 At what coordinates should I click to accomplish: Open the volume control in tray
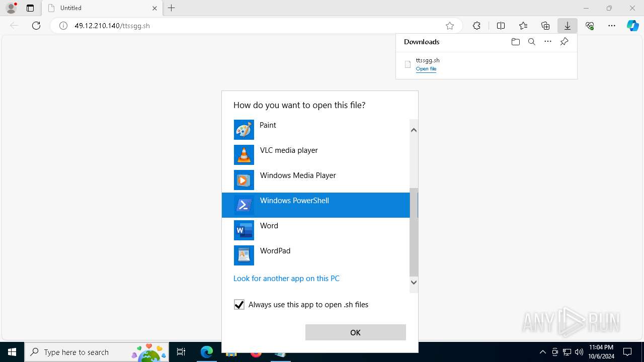pyautogui.click(x=579, y=352)
